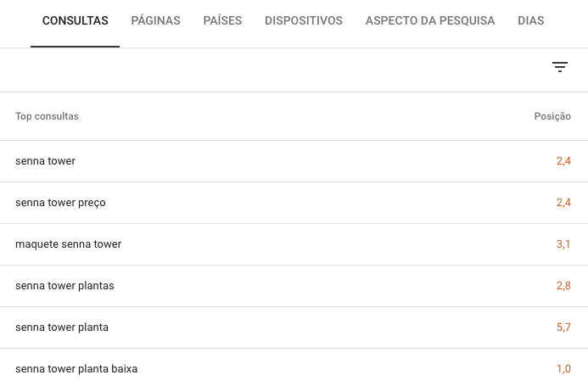Click position value 3,1 for maquete row
This screenshot has width=588, height=386.
tap(563, 244)
